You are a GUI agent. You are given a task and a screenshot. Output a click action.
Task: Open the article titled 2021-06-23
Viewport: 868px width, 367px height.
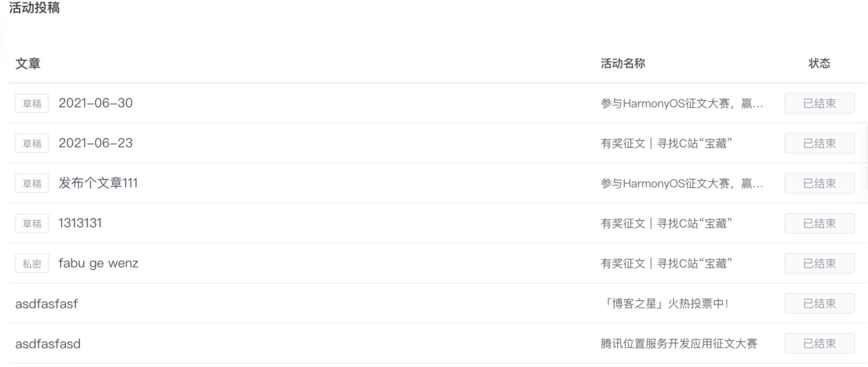[96, 143]
